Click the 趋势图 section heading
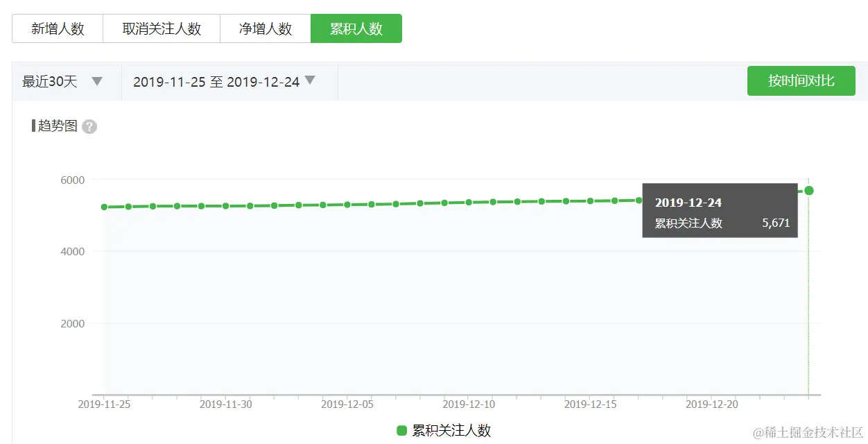This screenshot has width=868, height=444. coord(58,126)
